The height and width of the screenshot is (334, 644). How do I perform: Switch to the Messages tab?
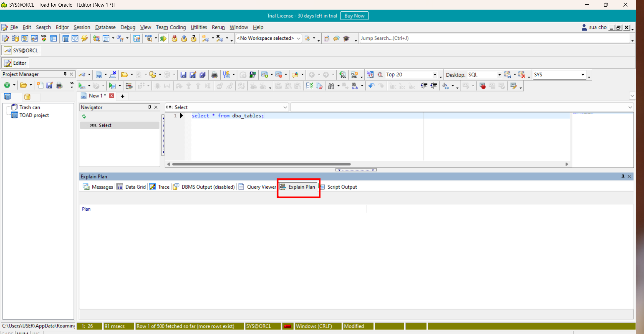[x=98, y=187]
